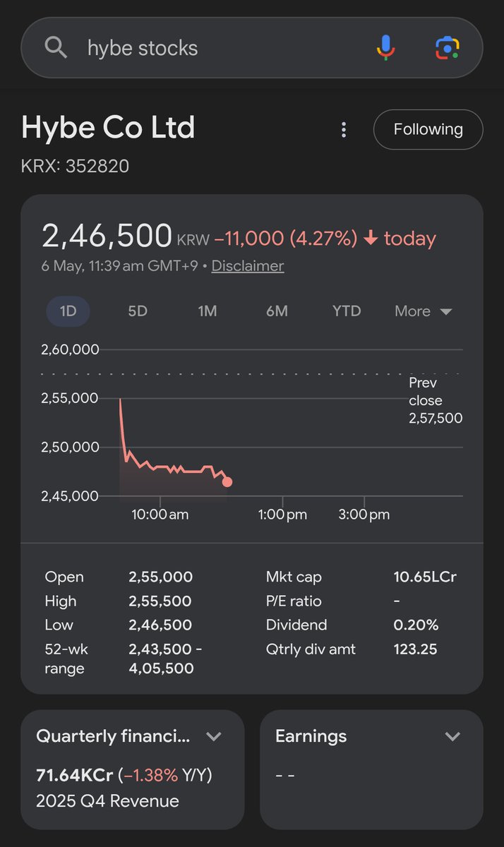Viewport: 504px width, 847px height.
Task: Open the Disclaimer link
Action: 248,266
